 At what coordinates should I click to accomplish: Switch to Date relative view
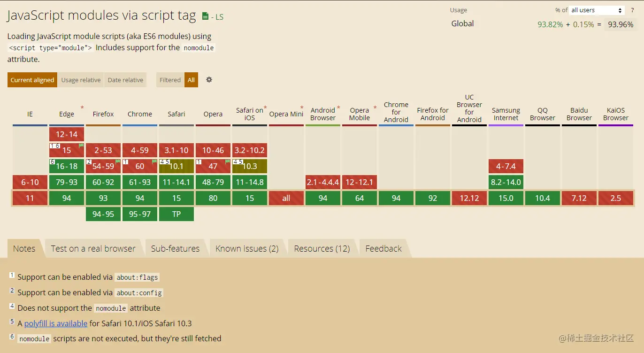pos(125,80)
